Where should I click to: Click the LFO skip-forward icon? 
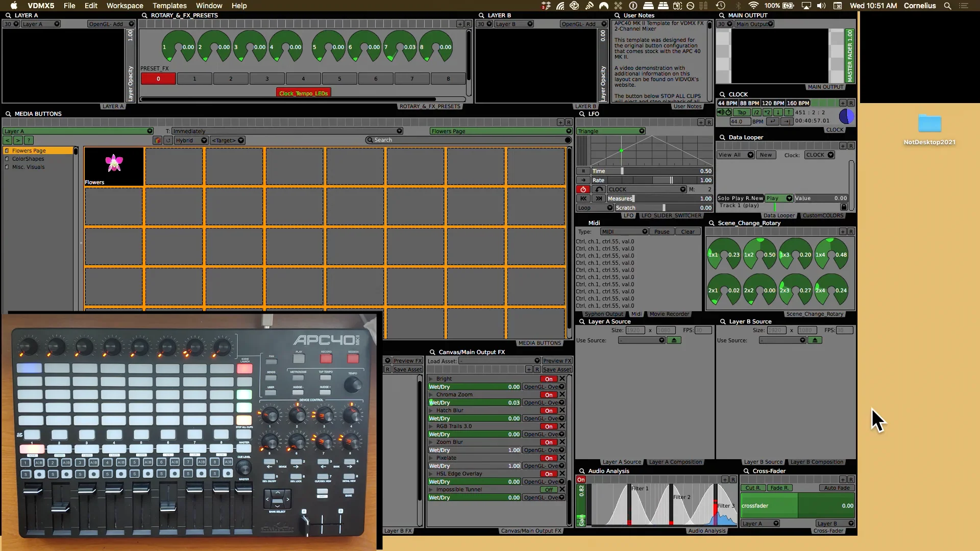click(599, 198)
